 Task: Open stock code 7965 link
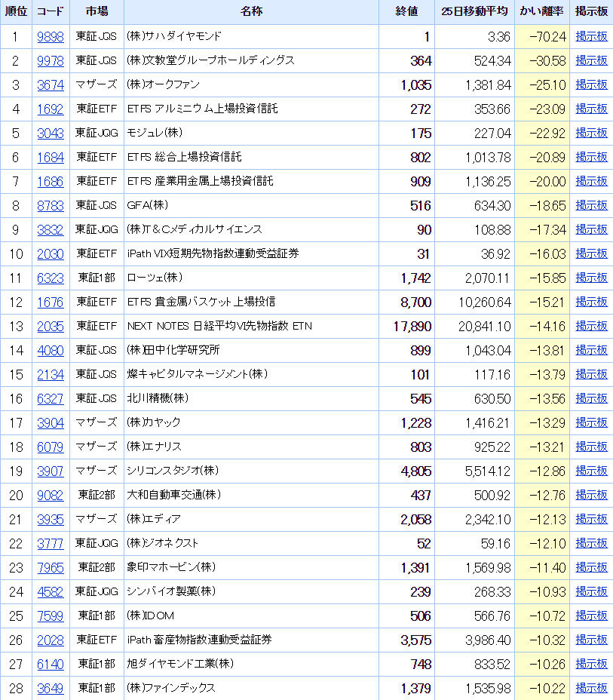click(x=51, y=567)
